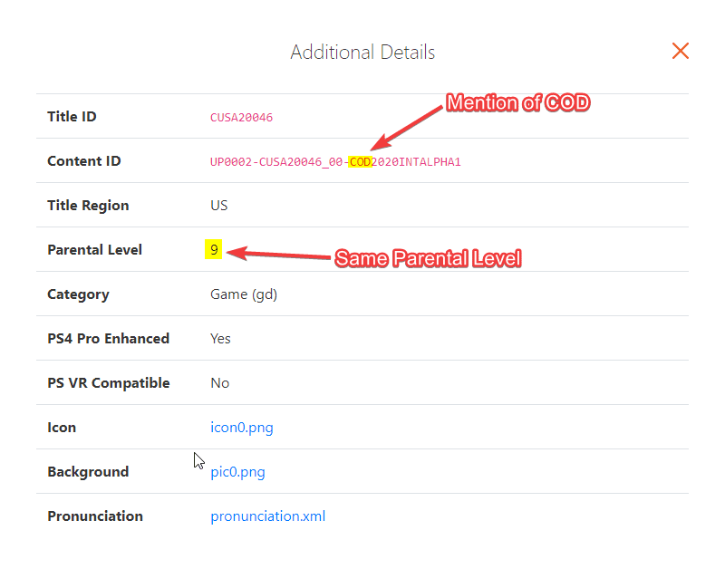725x588 pixels.
Task: Click the Additional Details heading
Action: [362, 53]
